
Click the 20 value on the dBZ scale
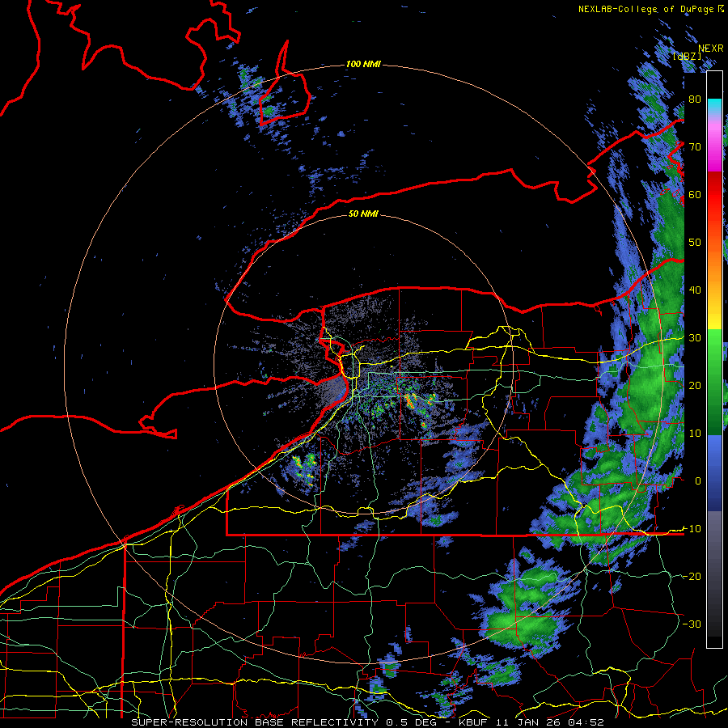(x=695, y=385)
